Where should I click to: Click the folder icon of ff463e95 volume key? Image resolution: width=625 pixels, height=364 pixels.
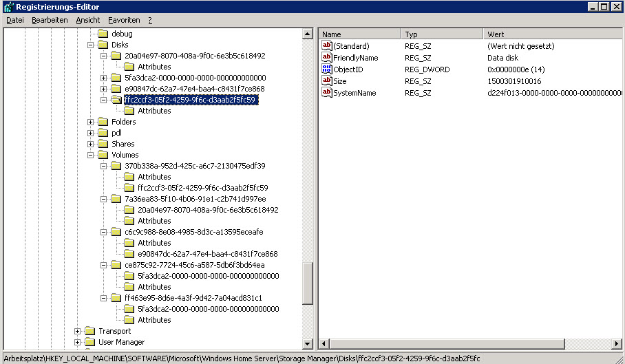coord(116,298)
